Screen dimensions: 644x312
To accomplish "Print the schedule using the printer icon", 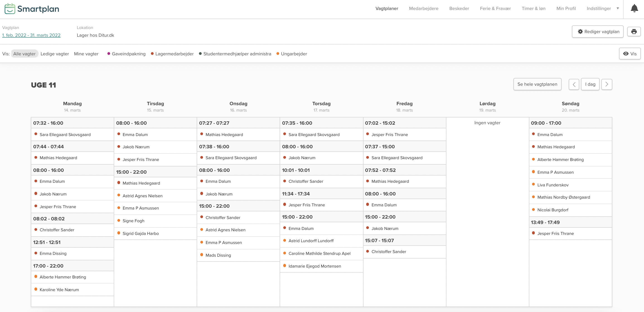I will coord(634,31).
